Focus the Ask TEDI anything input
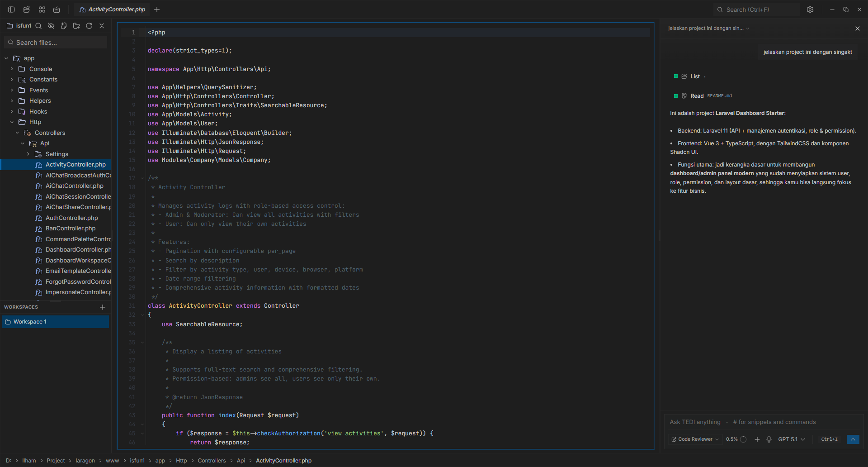This screenshot has height=467, width=868. pos(764,422)
